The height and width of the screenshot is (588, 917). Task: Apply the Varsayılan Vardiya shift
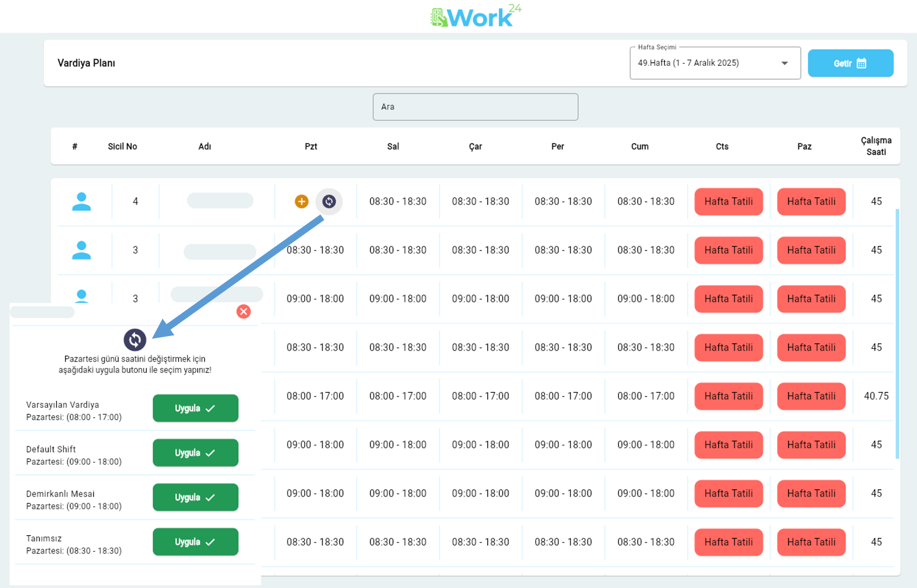pyautogui.click(x=195, y=408)
